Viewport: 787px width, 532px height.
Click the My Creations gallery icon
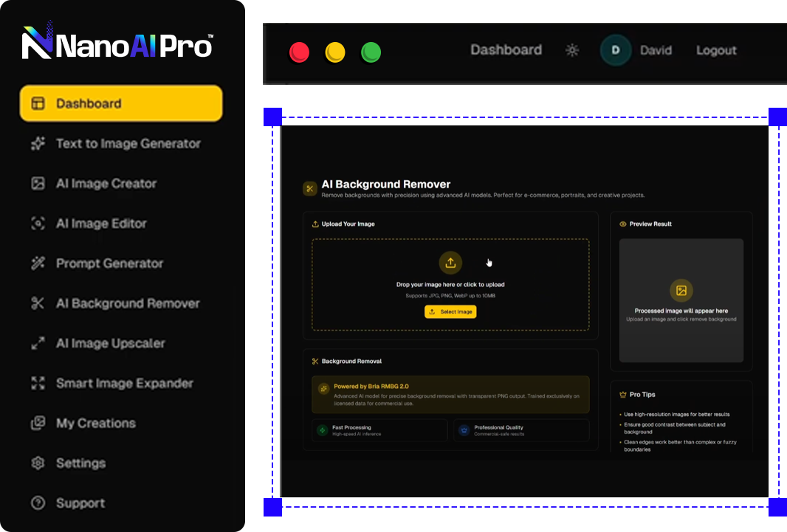[x=38, y=423]
